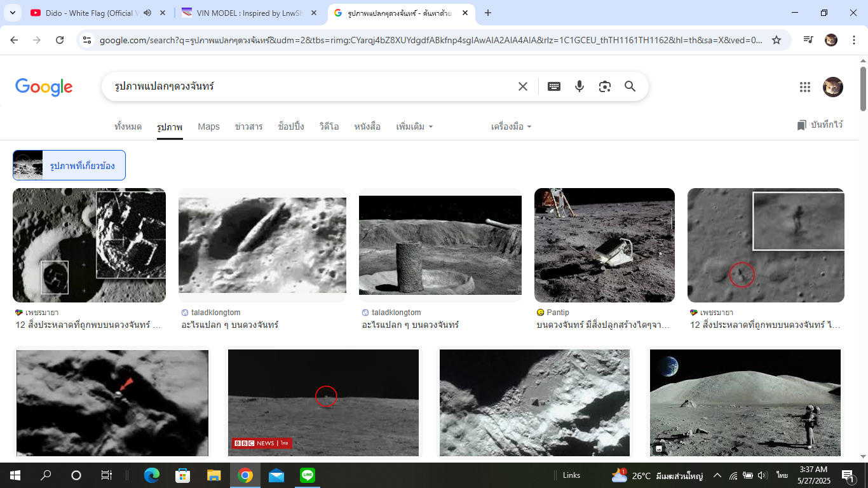
Task: Open the บันทึกไว้ saved items link
Action: click(820, 125)
